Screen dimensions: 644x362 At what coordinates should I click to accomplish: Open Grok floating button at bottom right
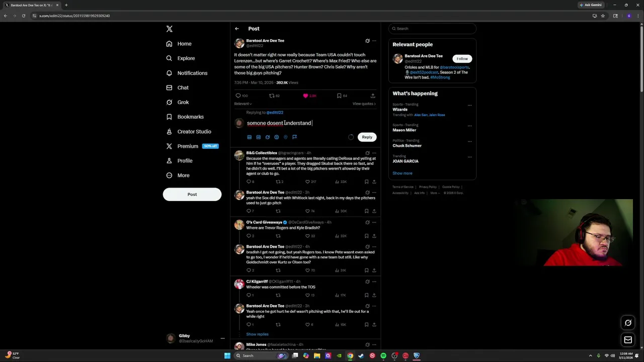coord(628,323)
